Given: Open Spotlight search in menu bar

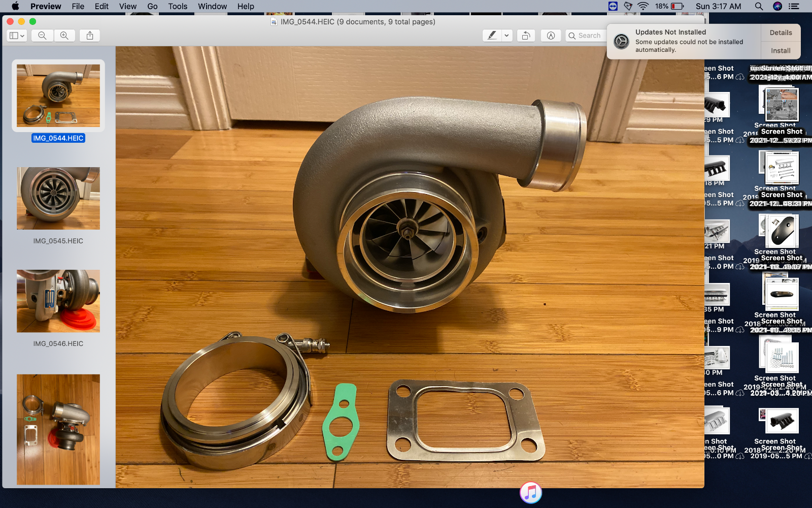Looking at the screenshot, I should (759, 6).
